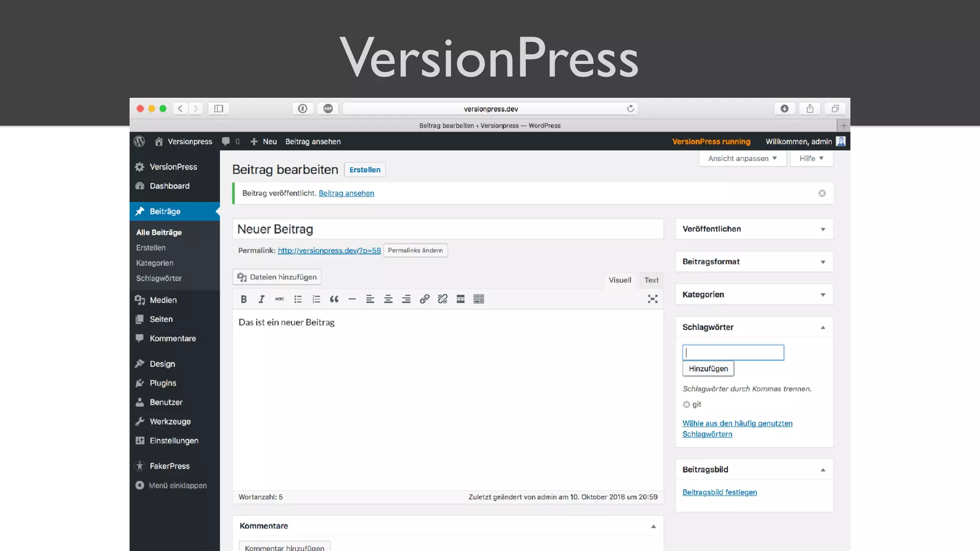Click 'Wähle aus den häufig genutzten Schlagwörtern'
This screenshot has height=551, width=980.
(x=737, y=429)
